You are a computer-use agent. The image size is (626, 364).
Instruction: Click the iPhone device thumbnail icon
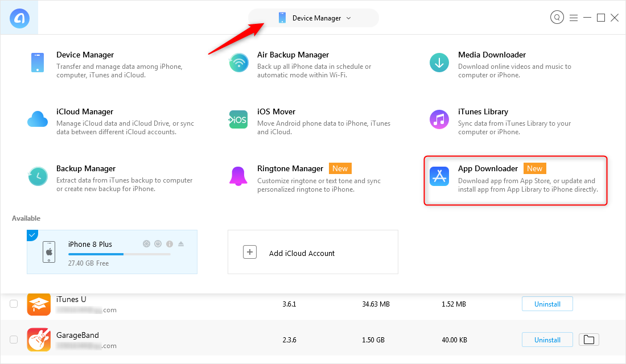pos(49,252)
